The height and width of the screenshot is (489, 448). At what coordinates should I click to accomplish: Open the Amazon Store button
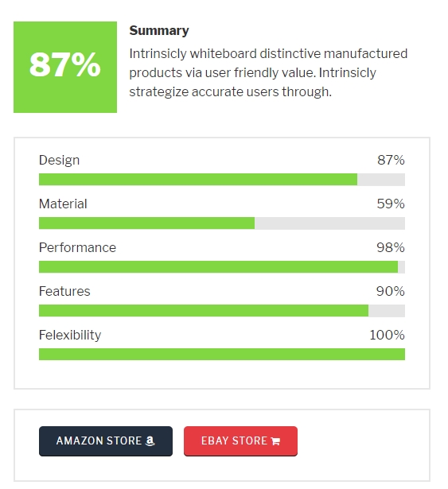106,441
